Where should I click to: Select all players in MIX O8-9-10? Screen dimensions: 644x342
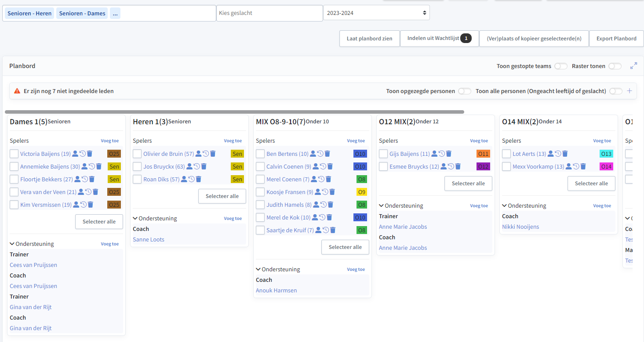346,247
